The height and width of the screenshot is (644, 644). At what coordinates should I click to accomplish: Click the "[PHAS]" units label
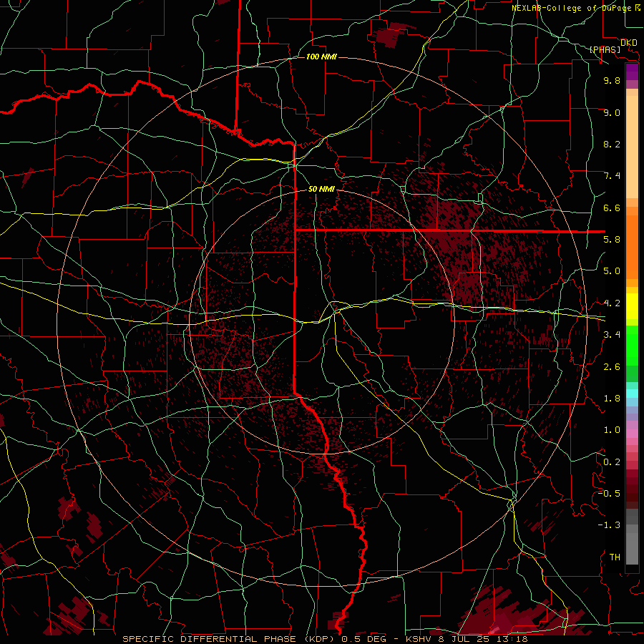click(x=605, y=50)
